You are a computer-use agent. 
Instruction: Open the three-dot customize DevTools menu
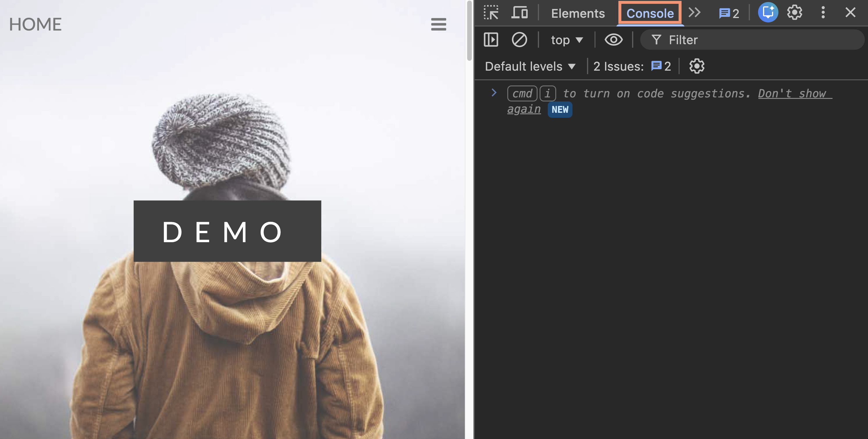click(x=823, y=13)
